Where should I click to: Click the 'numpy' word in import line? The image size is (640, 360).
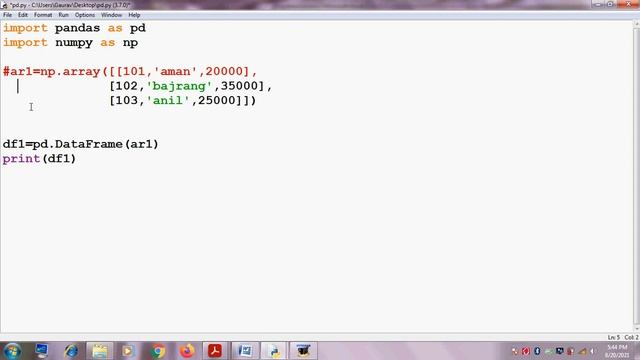pyautogui.click(x=74, y=43)
